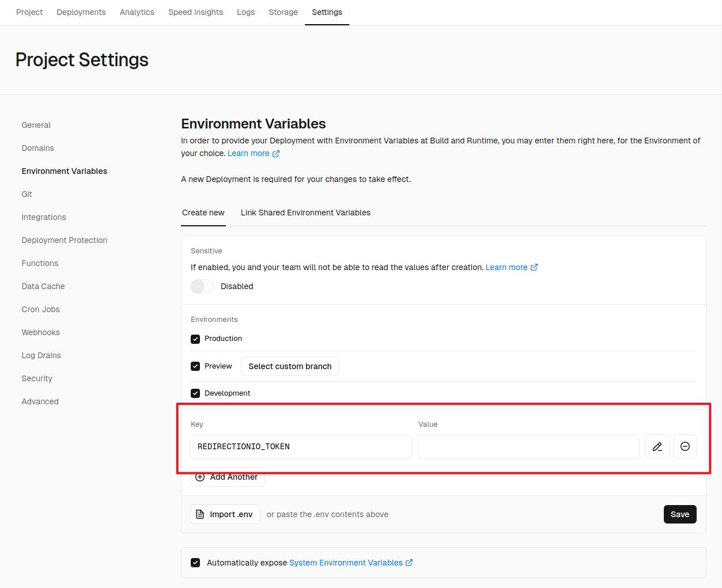722x588 pixels.
Task: Uncheck the Production environment checkbox
Action: coord(195,339)
